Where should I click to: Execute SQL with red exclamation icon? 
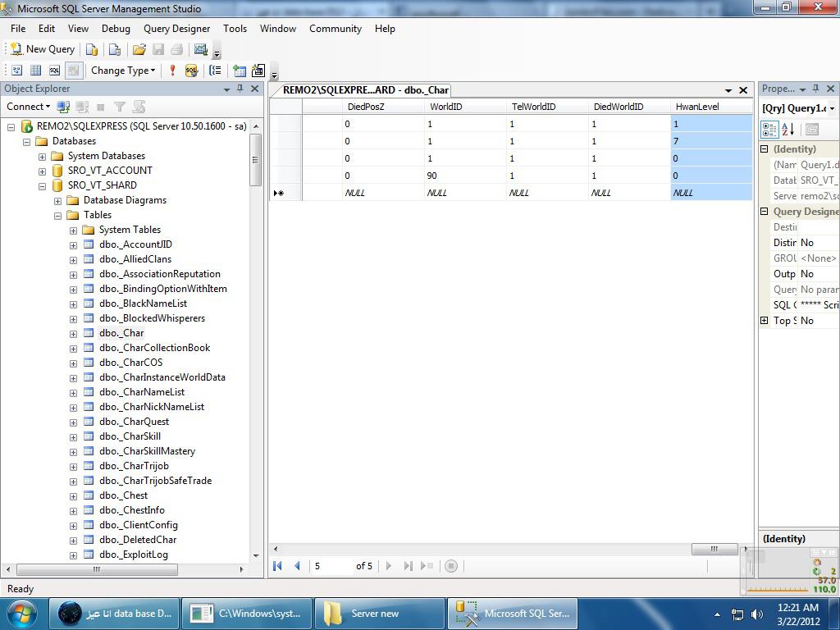point(172,71)
